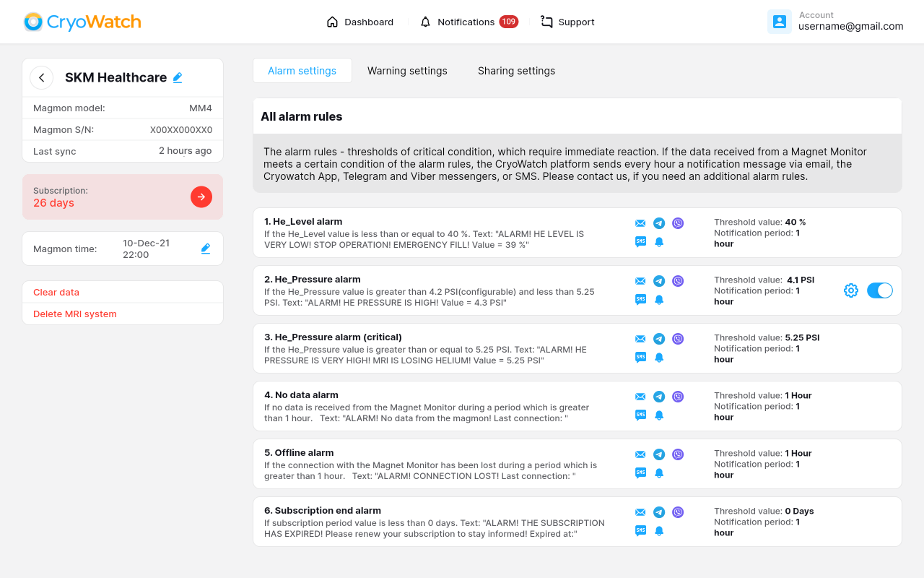Click Telegram icon for He_Level alarm

[659, 223]
